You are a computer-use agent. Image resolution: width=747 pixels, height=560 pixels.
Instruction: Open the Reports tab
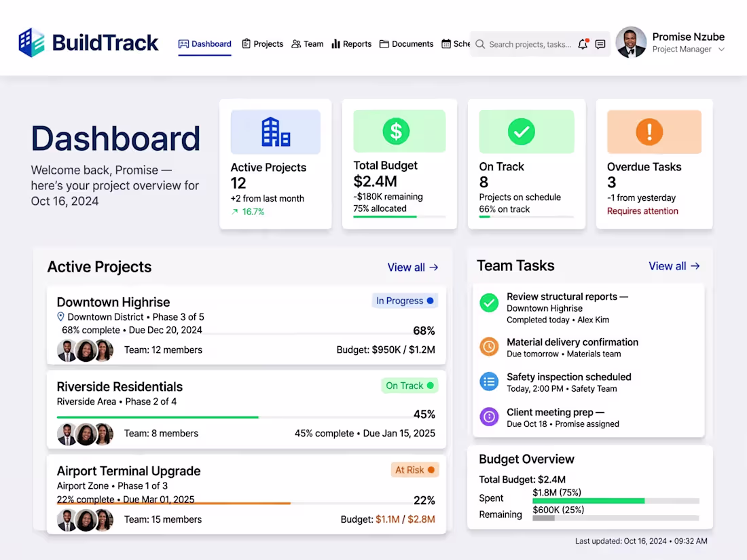(351, 44)
